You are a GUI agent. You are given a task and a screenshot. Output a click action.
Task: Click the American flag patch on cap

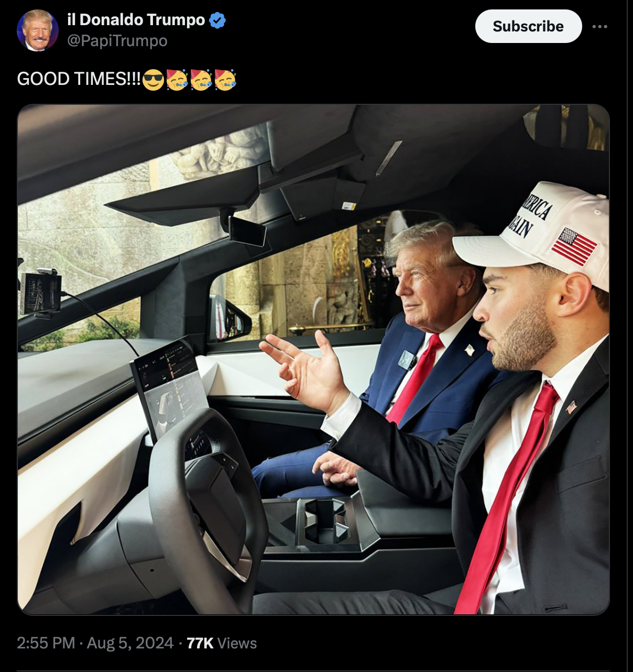574,246
